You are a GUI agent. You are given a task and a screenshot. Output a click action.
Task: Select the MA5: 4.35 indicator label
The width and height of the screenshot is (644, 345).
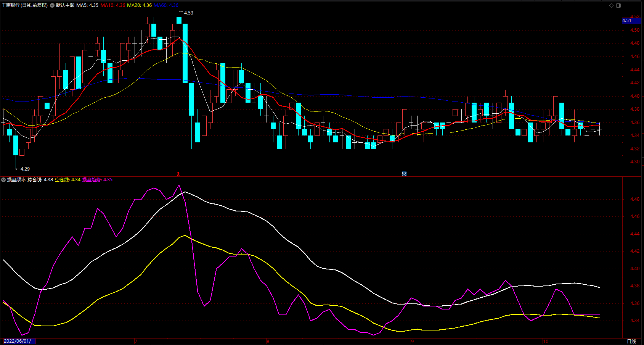(87, 5)
